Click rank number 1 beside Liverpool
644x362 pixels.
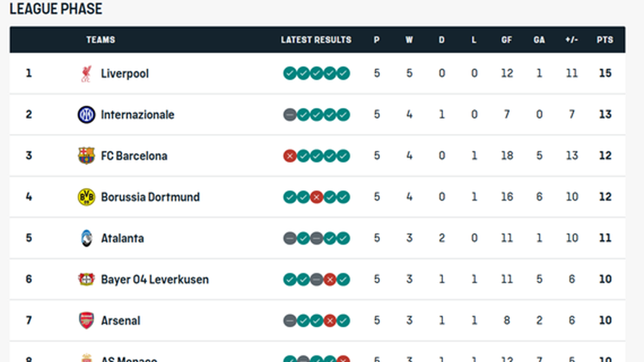point(29,73)
